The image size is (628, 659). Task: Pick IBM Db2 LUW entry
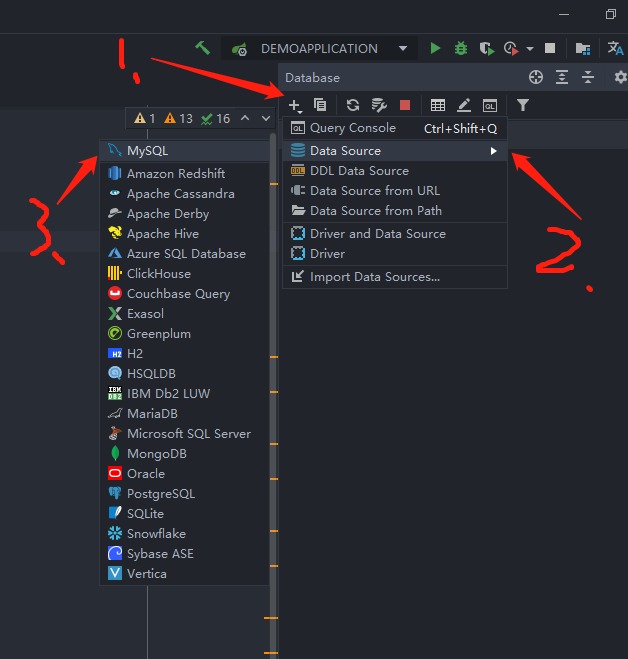185,394
